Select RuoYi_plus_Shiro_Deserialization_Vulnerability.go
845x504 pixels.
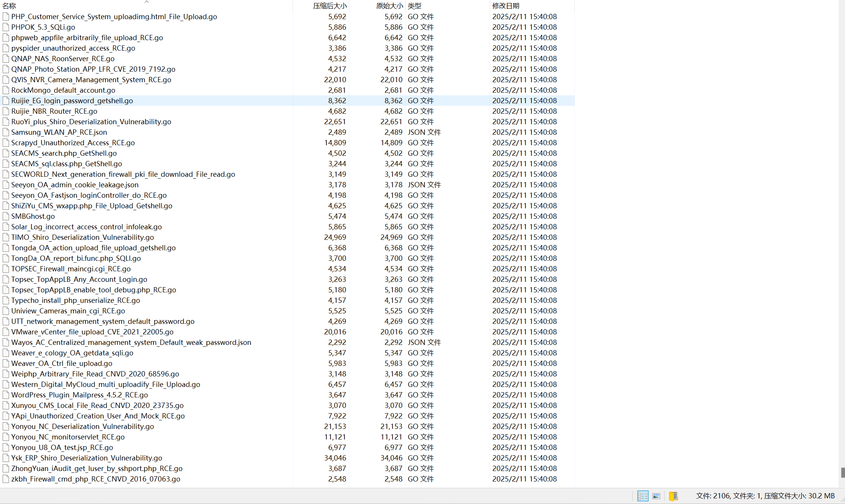(91, 122)
